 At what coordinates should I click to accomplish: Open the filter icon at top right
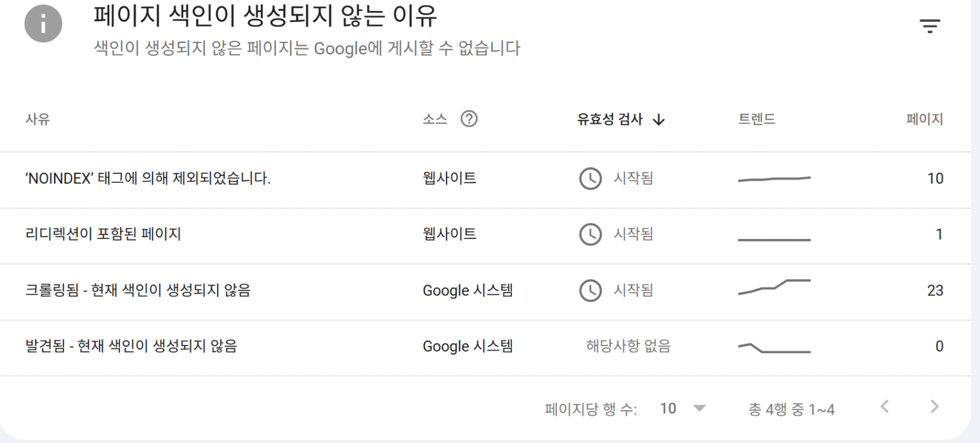pos(930,26)
